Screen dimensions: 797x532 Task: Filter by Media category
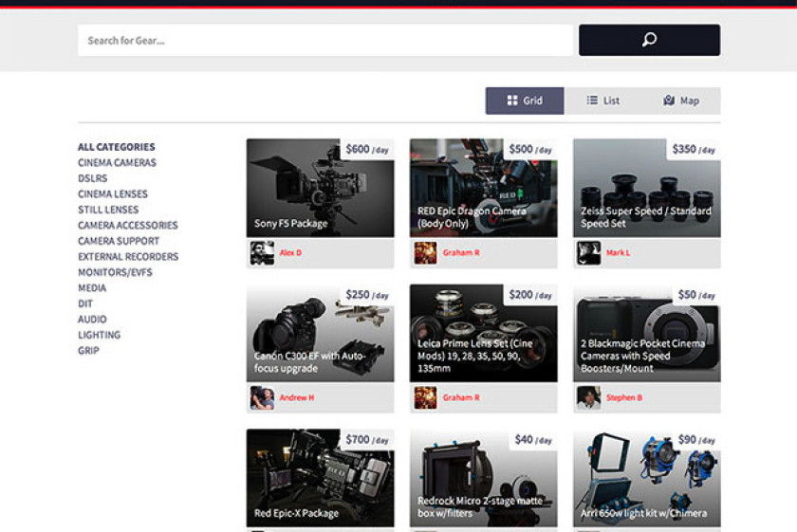[92, 288]
